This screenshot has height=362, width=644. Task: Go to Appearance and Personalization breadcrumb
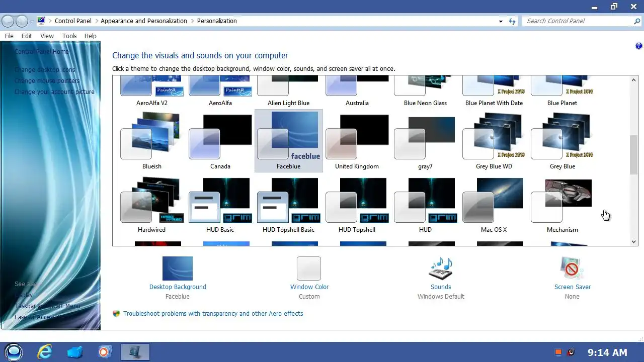point(144,21)
